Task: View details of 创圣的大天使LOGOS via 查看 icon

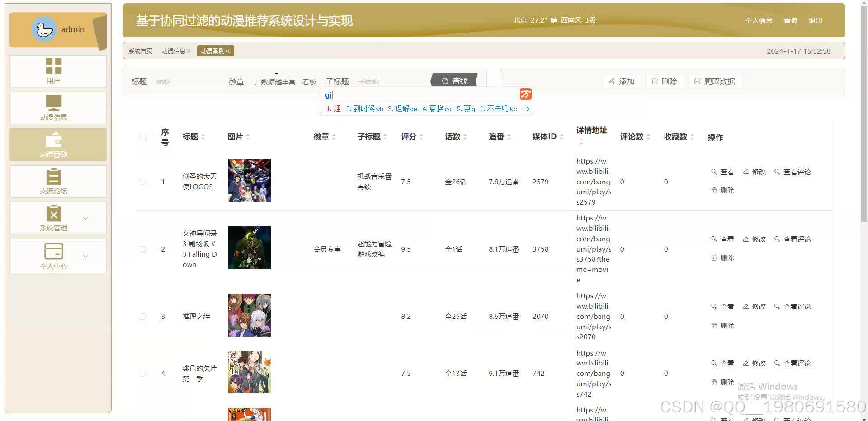Action: [x=722, y=172]
